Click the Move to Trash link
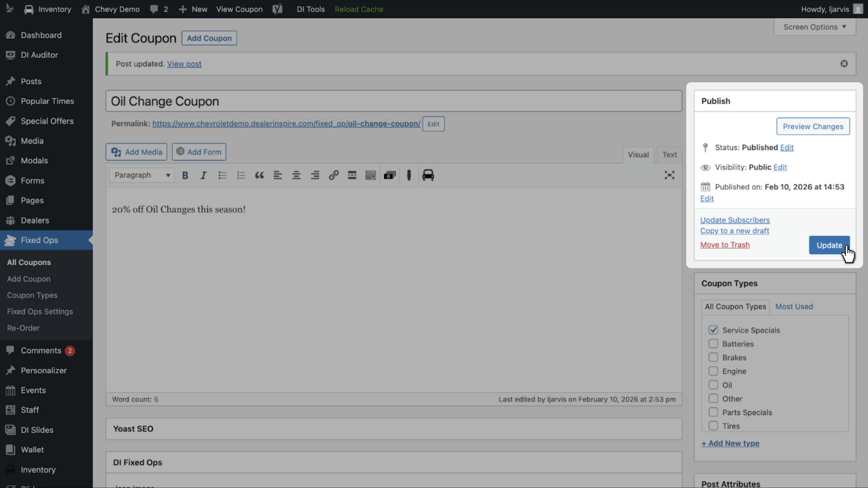Image resolution: width=868 pixels, height=488 pixels. click(725, 245)
